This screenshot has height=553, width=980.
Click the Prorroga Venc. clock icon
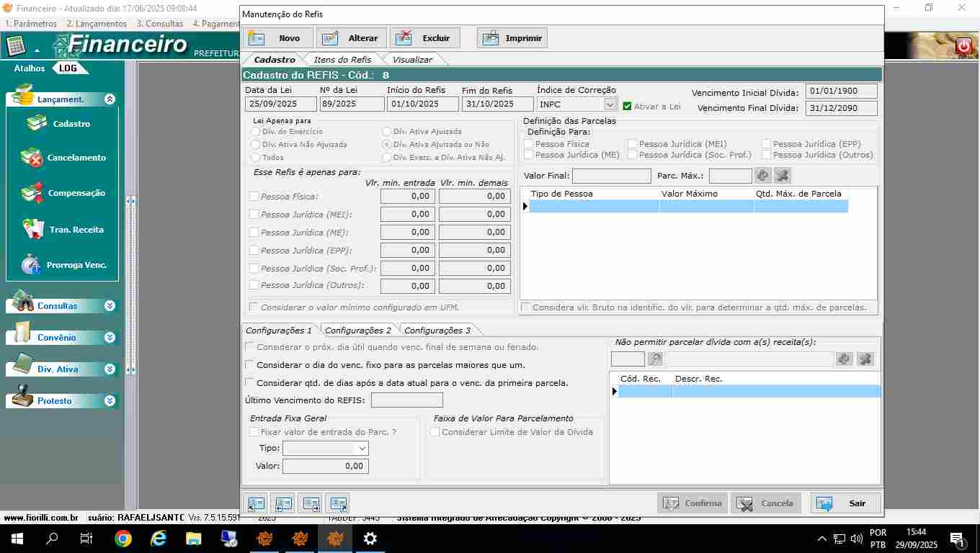click(32, 265)
